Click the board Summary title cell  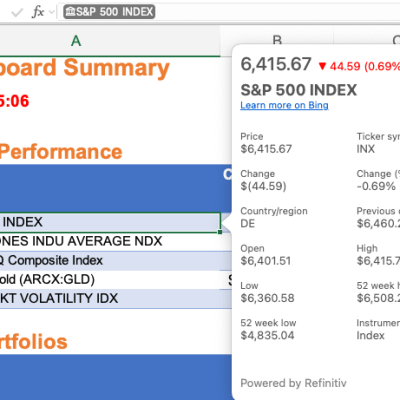[x=85, y=68]
